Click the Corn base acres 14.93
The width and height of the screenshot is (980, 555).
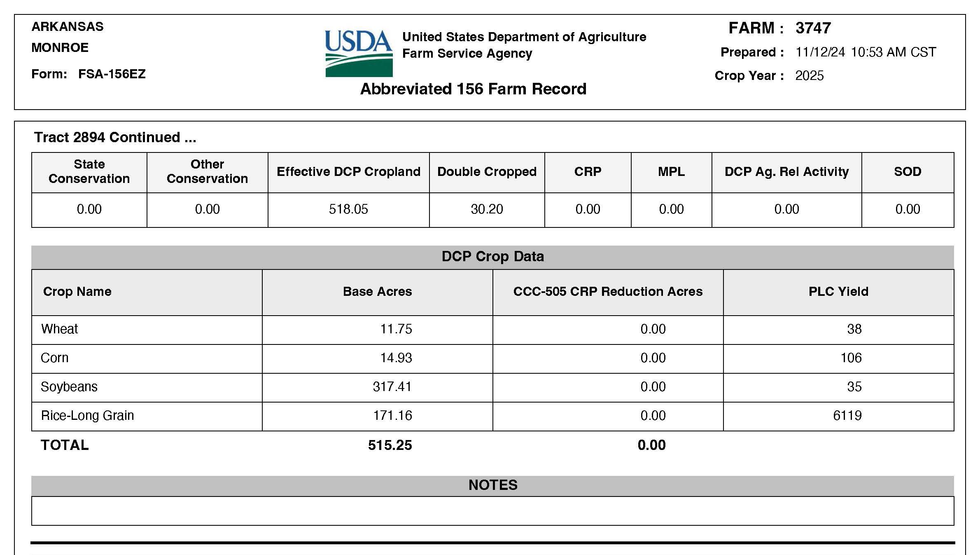396,358
